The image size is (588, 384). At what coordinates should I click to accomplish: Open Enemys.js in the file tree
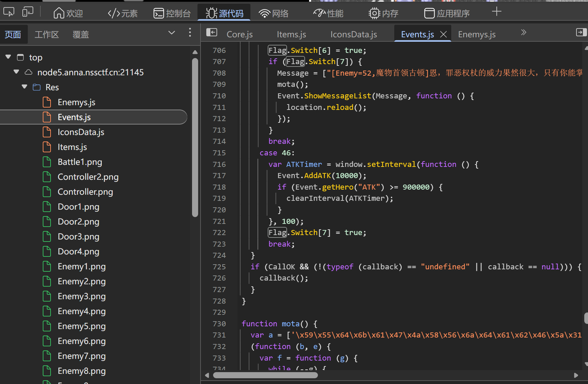coord(76,102)
